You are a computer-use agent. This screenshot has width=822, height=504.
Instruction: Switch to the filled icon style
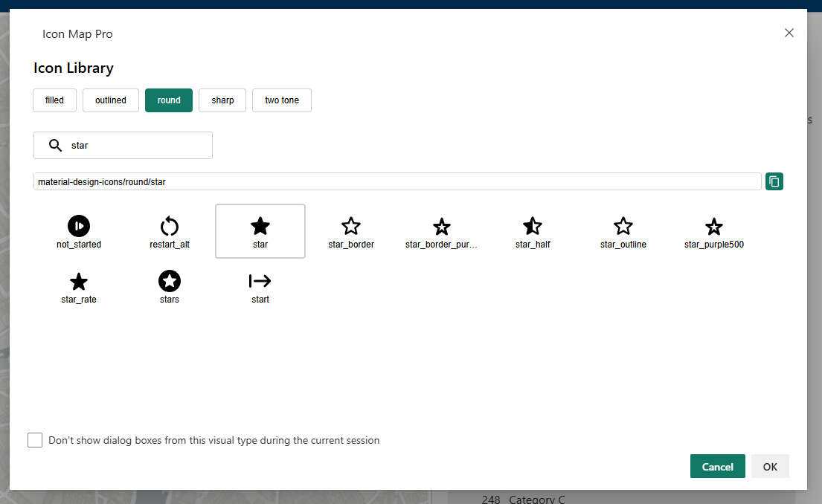54,100
